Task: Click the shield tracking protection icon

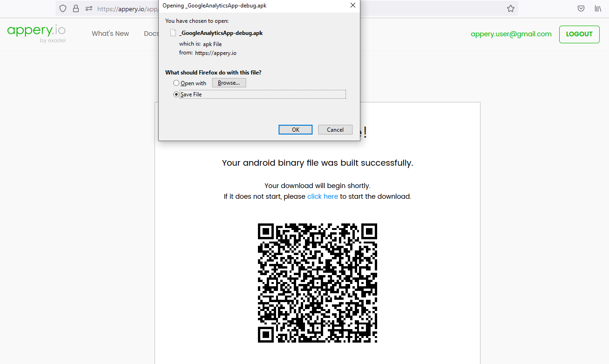Action: point(63,8)
